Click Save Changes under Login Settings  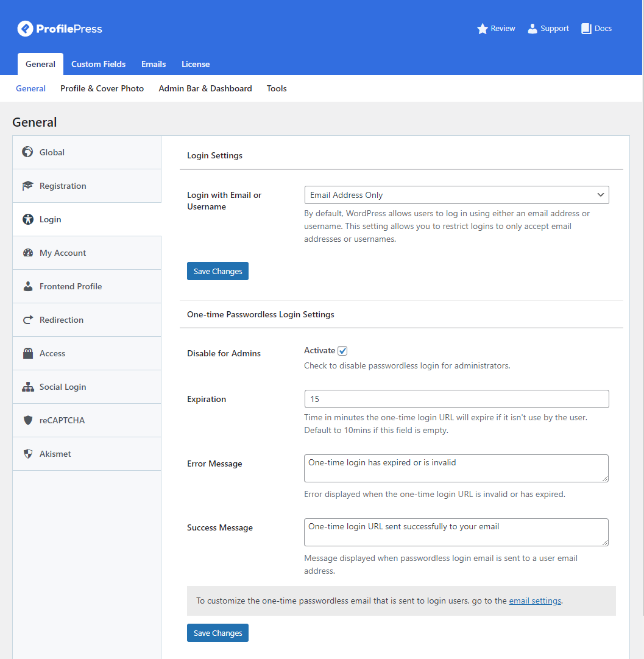point(218,271)
